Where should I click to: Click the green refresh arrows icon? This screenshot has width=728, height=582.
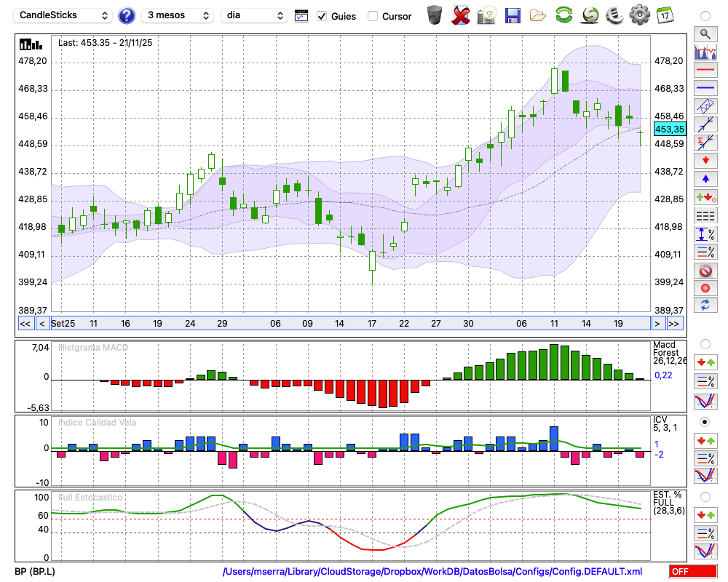coord(563,15)
